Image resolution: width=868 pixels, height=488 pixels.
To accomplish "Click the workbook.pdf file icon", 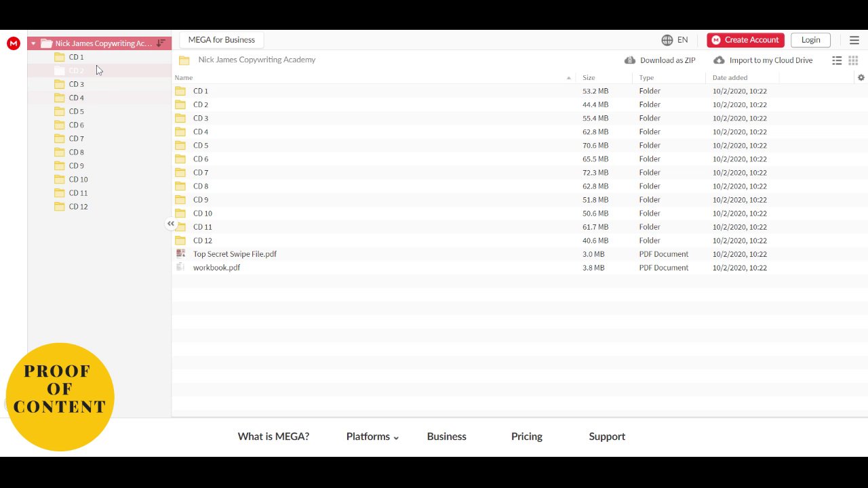I will 180,267.
